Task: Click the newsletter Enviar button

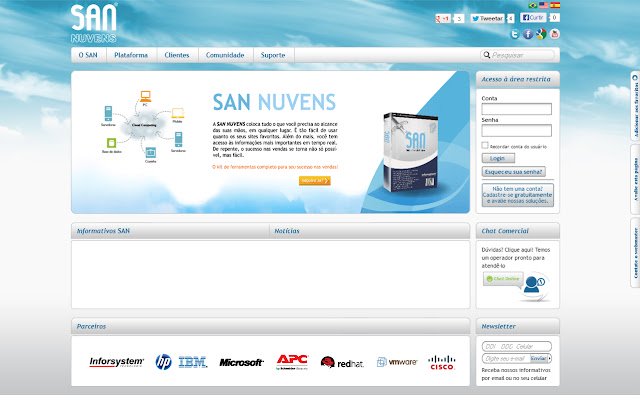Action: point(540,358)
